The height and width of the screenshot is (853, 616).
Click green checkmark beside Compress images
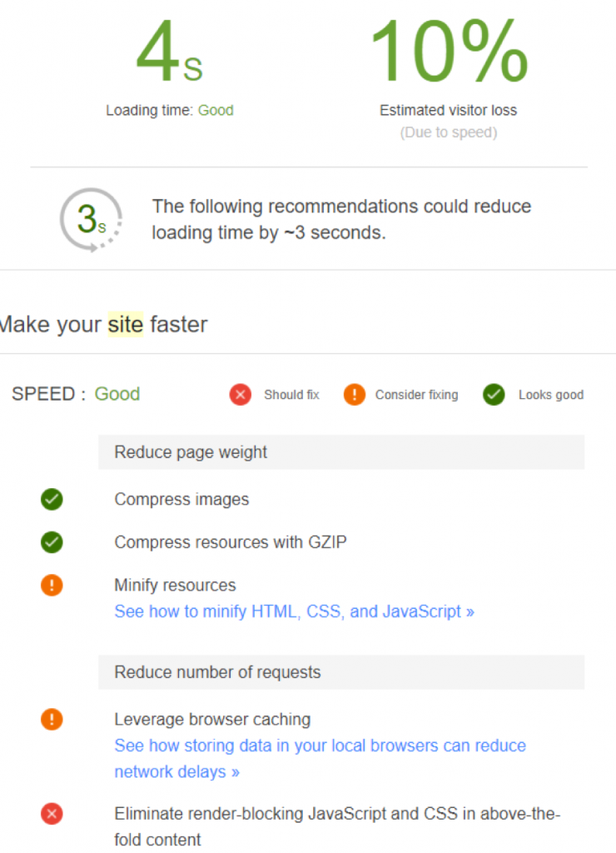tap(52, 500)
